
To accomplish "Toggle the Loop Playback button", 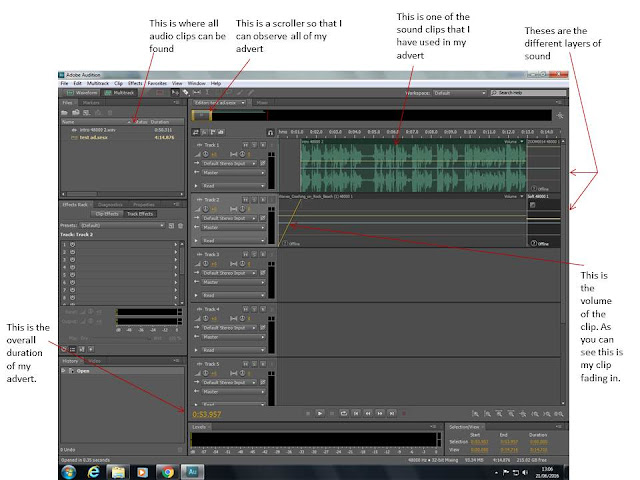I will pyautogui.click(x=344, y=413).
